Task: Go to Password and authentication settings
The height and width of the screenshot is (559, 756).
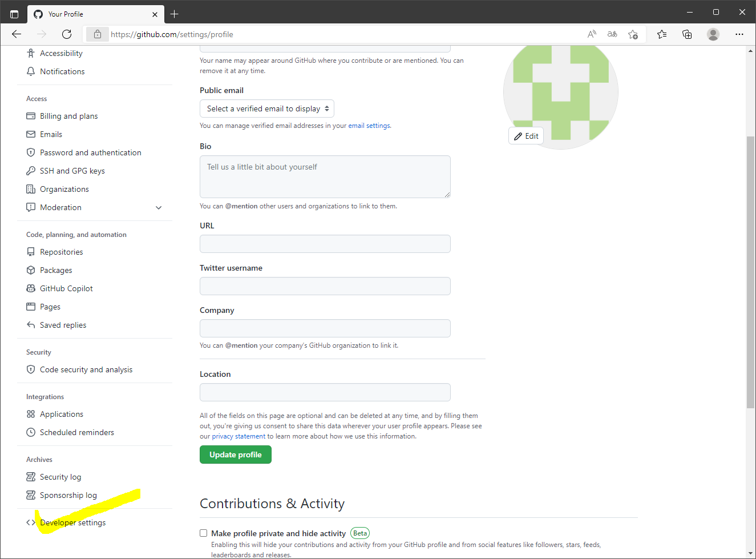Action: pyautogui.click(x=91, y=152)
